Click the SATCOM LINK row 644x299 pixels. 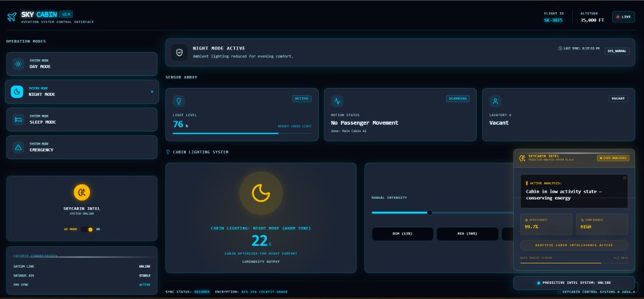(81, 266)
